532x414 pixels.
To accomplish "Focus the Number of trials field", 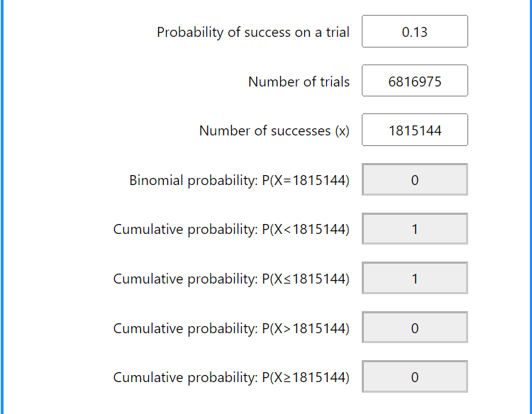I will coord(414,81).
